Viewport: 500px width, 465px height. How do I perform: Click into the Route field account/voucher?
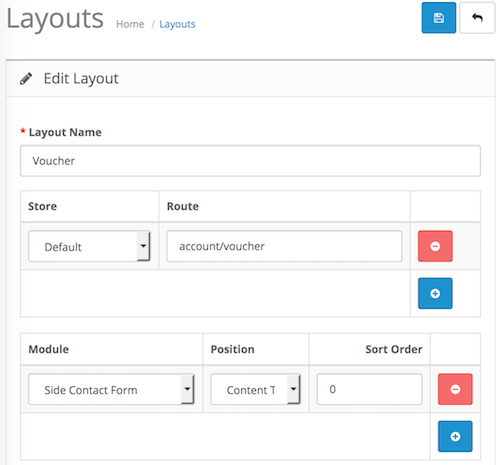pyautogui.click(x=284, y=246)
